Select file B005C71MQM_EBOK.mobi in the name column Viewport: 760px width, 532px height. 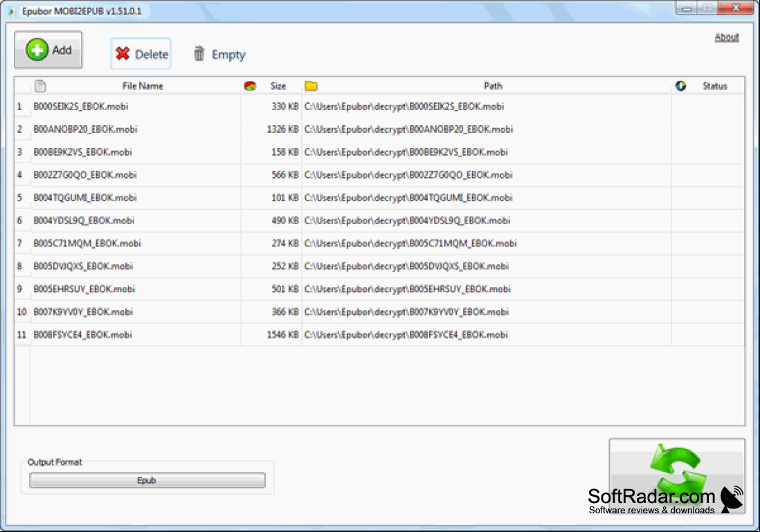87,244
